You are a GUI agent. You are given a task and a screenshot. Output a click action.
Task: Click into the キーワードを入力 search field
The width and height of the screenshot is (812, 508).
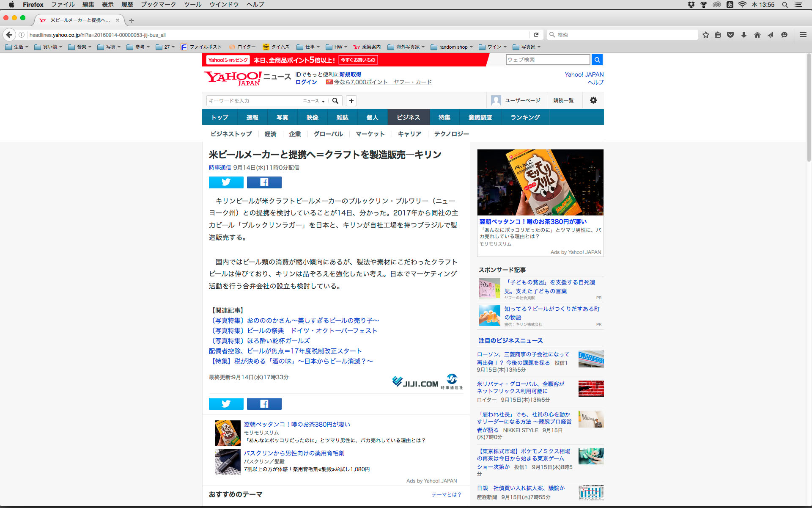(x=254, y=101)
